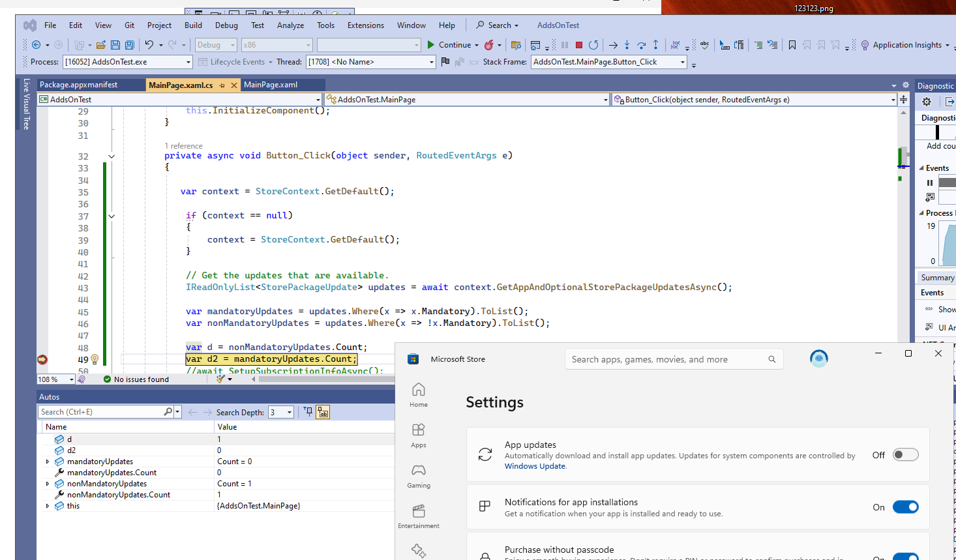Open the Button_Click member dropdown
Viewport: 956px width, 560px height.
point(754,100)
